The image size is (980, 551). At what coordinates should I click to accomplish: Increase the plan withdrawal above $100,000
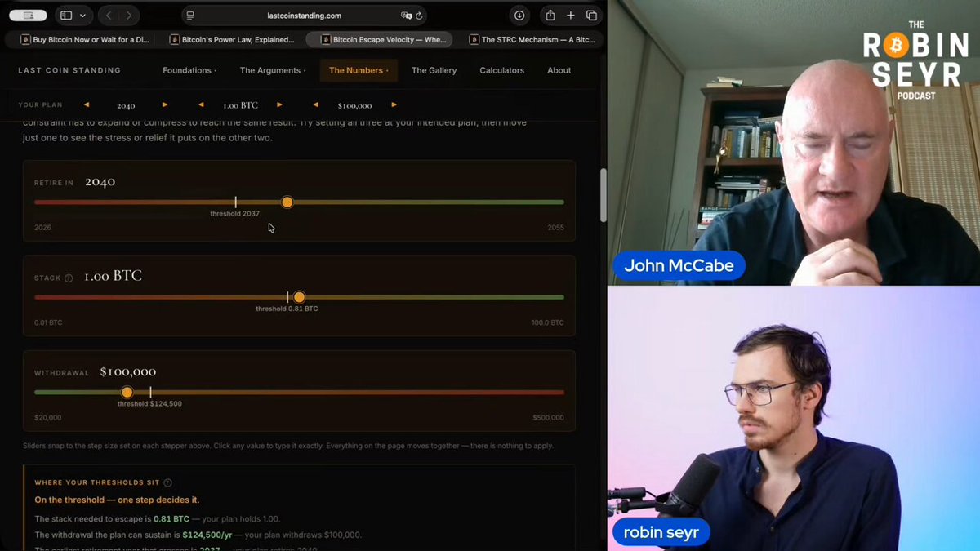(394, 104)
